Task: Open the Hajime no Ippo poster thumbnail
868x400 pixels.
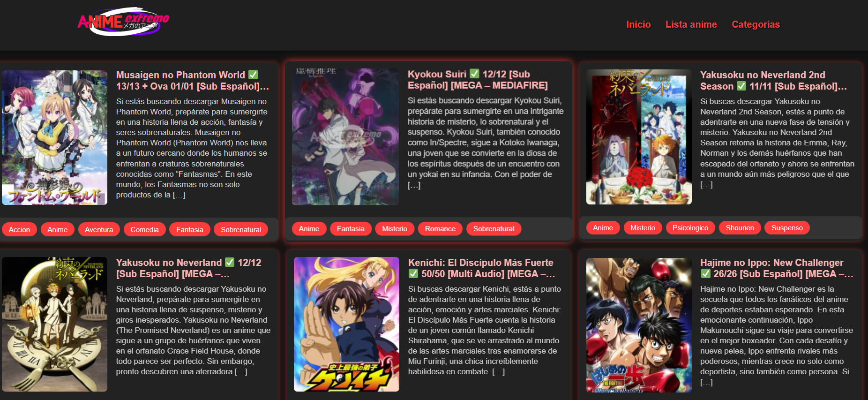Action: point(639,325)
